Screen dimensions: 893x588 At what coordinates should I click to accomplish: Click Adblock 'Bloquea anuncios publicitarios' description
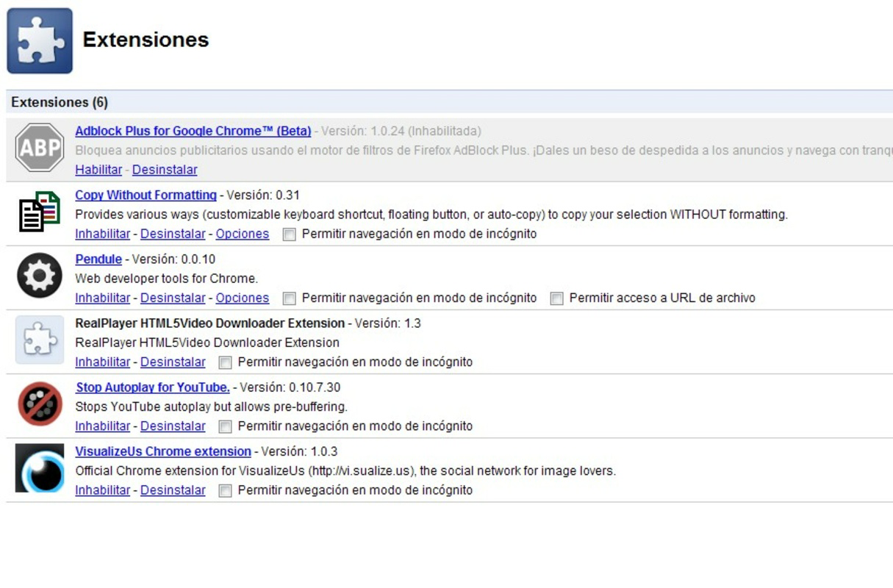pyautogui.click(x=484, y=151)
